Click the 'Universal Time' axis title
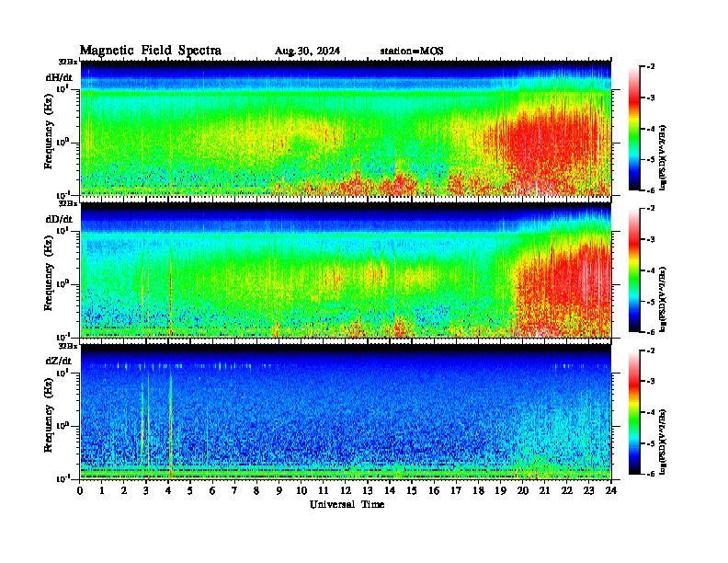The image size is (728, 563). (x=347, y=504)
